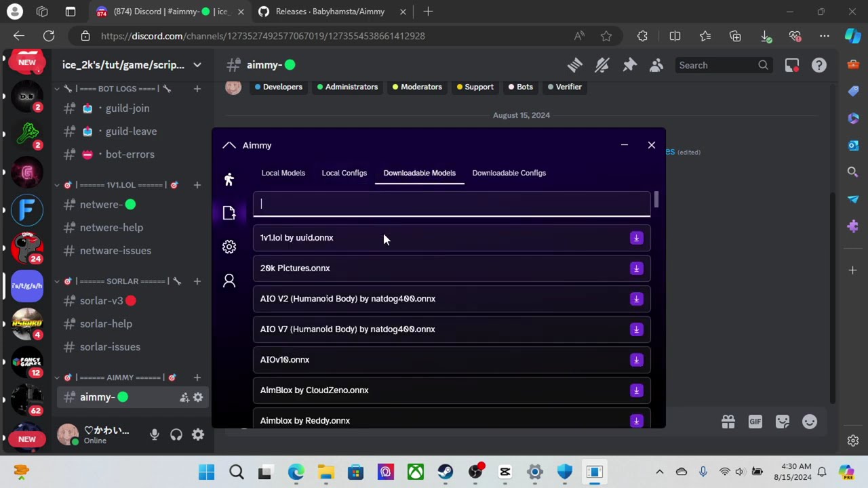Click the model search field in Aimmy
Viewport: 868px width, 488px height.
pos(452,204)
